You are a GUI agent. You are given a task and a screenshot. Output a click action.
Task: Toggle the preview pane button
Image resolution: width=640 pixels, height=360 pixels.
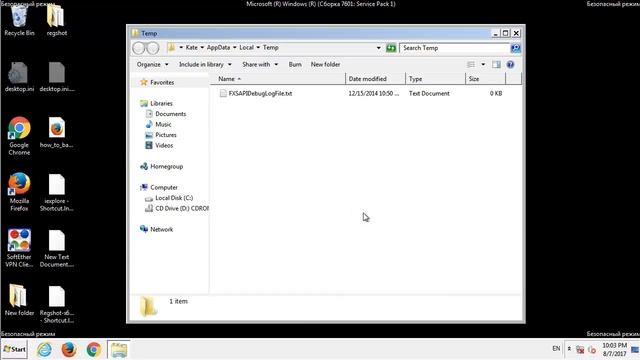click(x=496, y=64)
